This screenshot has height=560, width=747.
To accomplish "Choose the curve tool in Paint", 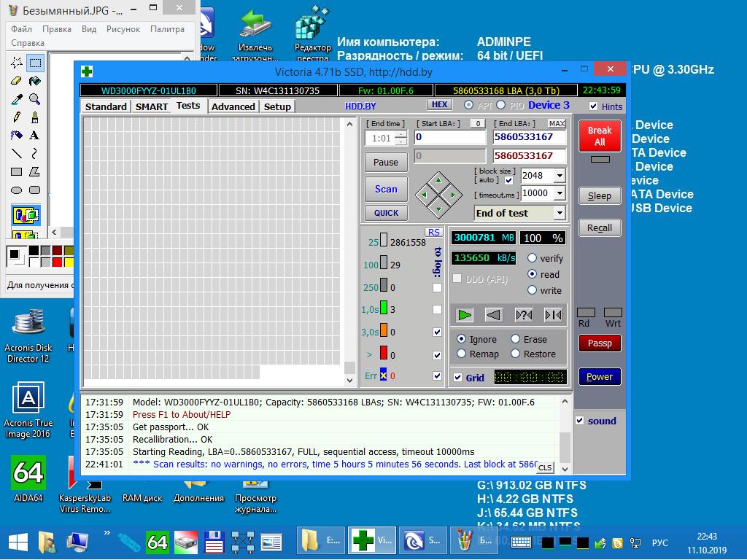I will [x=35, y=153].
